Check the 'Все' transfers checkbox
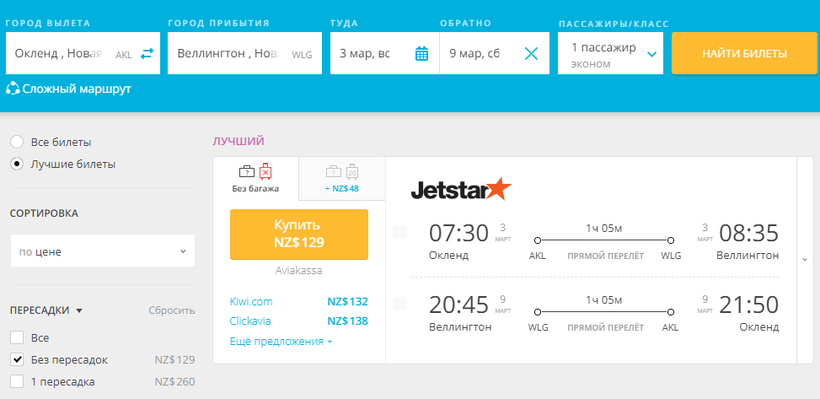The width and height of the screenshot is (820, 399). click(x=17, y=338)
